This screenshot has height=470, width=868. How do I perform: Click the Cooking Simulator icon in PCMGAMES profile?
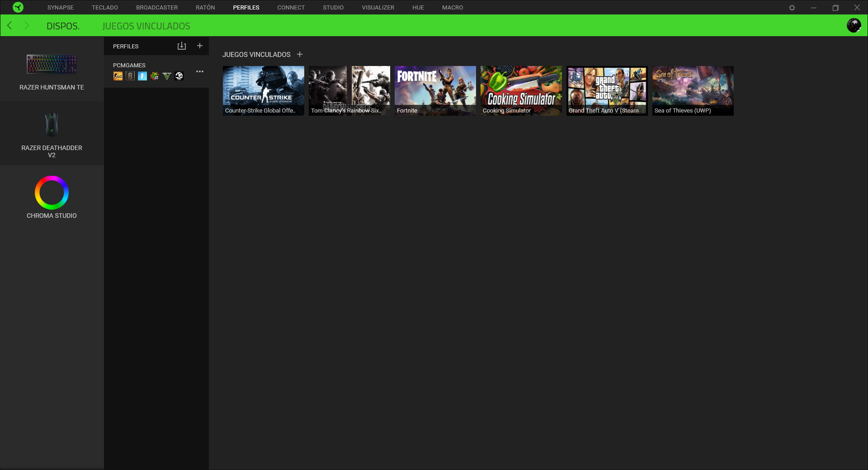tap(155, 76)
